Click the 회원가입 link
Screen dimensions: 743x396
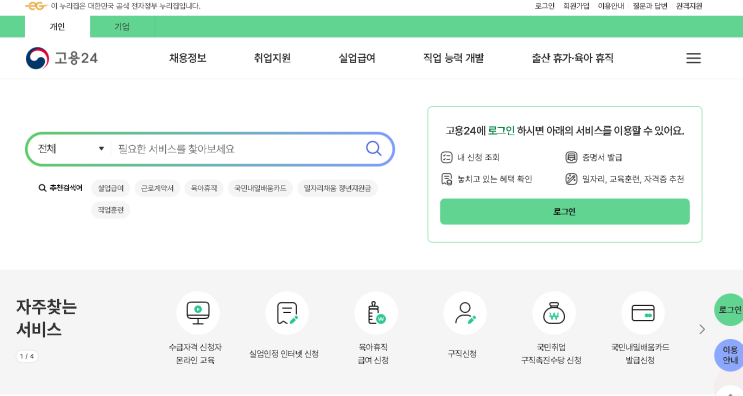tap(576, 6)
